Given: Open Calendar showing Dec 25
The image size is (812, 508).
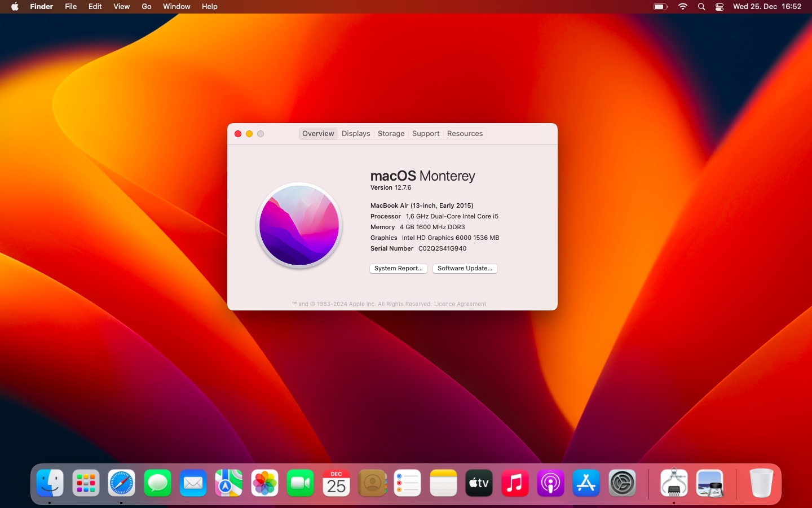Looking at the screenshot, I should click(x=336, y=483).
